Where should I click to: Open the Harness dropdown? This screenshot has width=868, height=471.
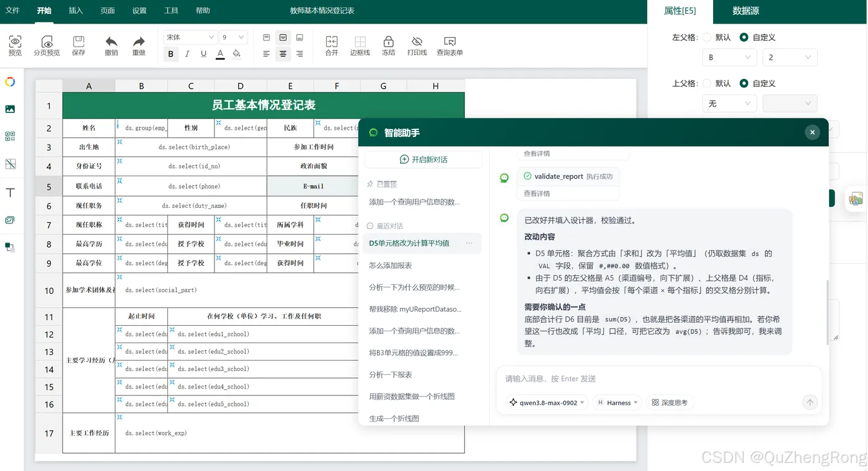(x=618, y=403)
